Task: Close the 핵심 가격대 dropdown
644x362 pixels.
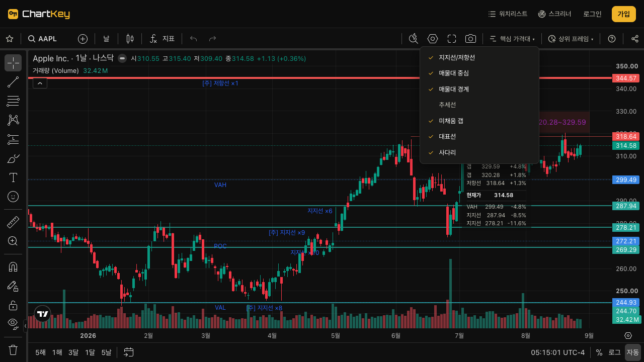Action: tap(512, 39)
